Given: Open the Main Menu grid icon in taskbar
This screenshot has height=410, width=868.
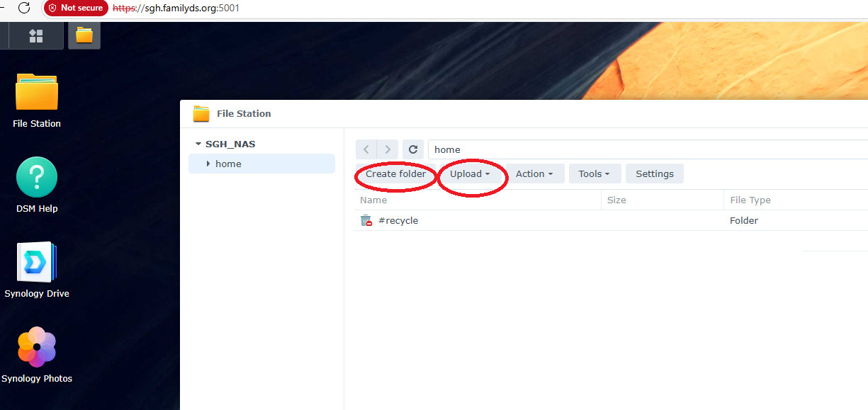Looking at the screenshot, I should coord(33,35).
